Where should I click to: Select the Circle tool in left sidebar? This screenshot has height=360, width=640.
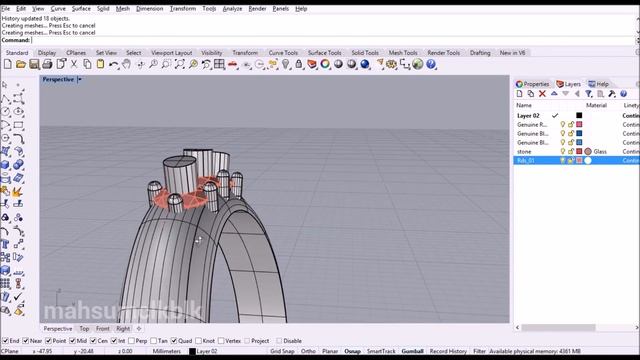click(x=5, y=111)
